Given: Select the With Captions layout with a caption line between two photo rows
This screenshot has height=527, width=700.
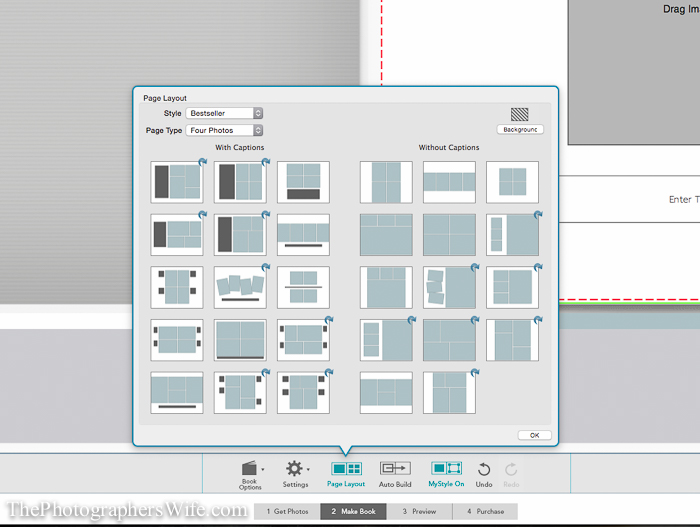Looking at the screenshot, I should click(x=304, y=288).
